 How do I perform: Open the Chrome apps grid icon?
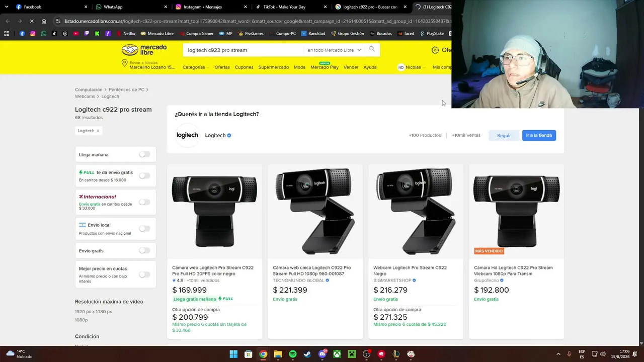7,34
